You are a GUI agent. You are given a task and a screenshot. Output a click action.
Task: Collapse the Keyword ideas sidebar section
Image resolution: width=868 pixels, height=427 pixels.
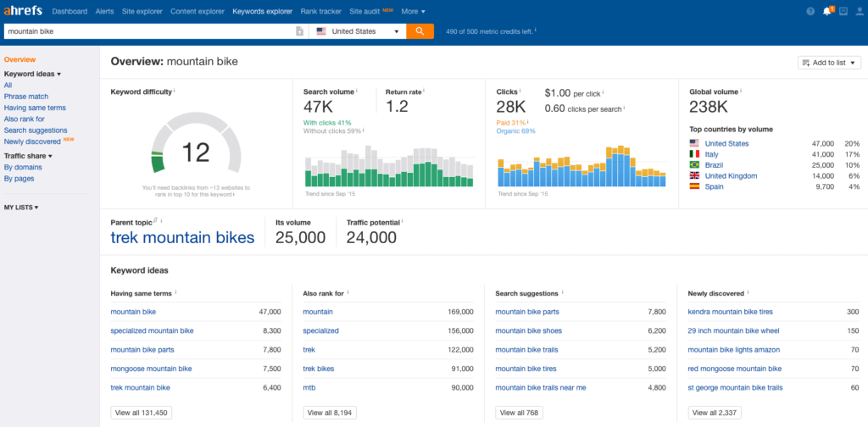pos(32,74)
